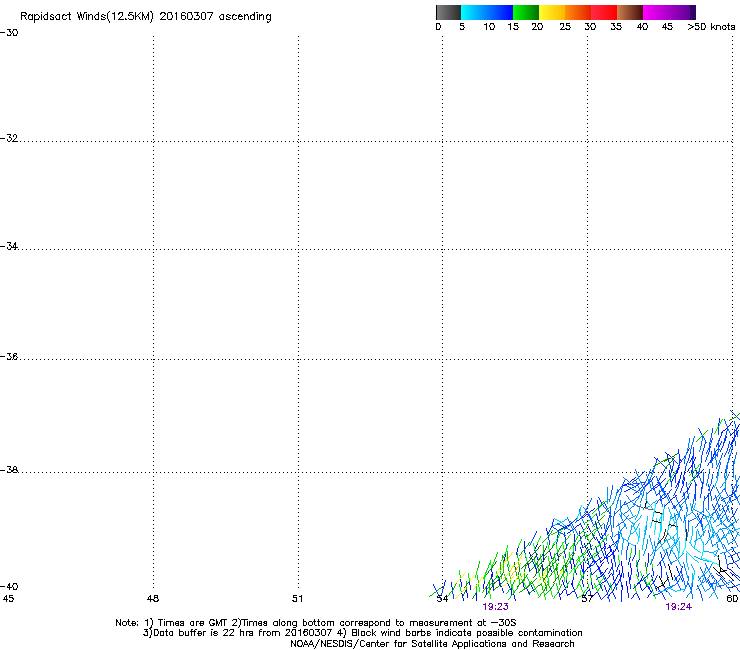Click the 54 longitude axis label
The image size is (740, 650).
click(x=442, y=599)
